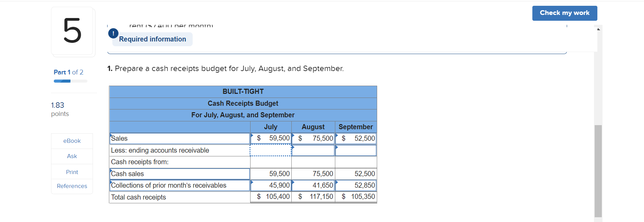
Task: Click the question number 5 card
Action: pyautogui.click(x=72, y=31)
